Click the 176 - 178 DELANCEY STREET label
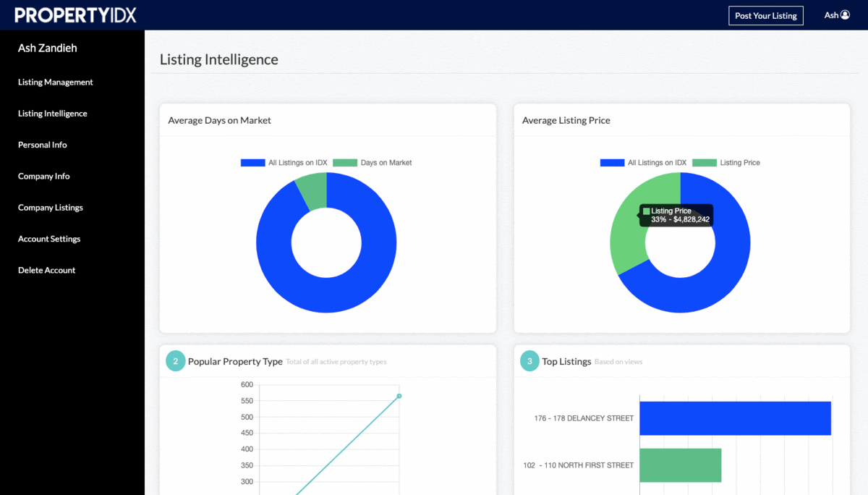868x495 pixels. point(584,418)
